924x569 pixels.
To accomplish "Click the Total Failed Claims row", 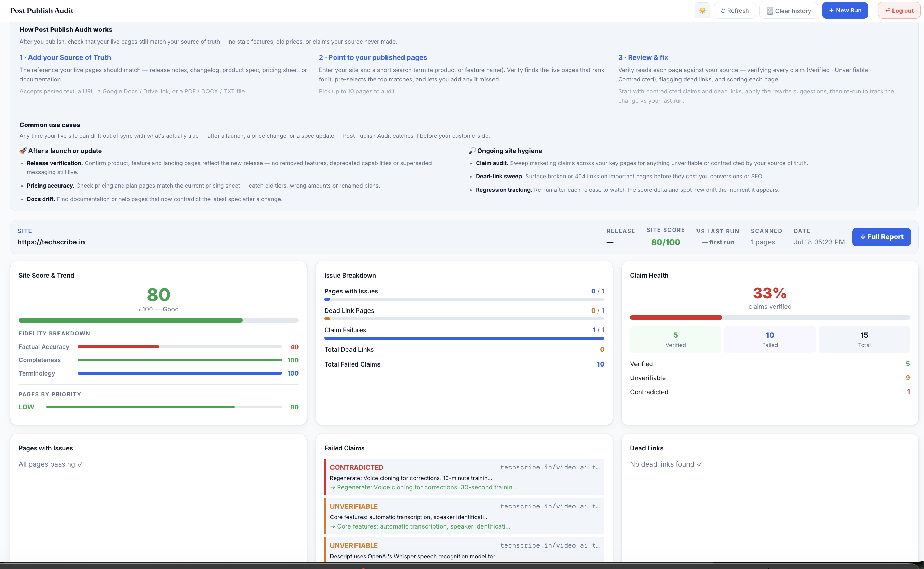I will (464, 364).
